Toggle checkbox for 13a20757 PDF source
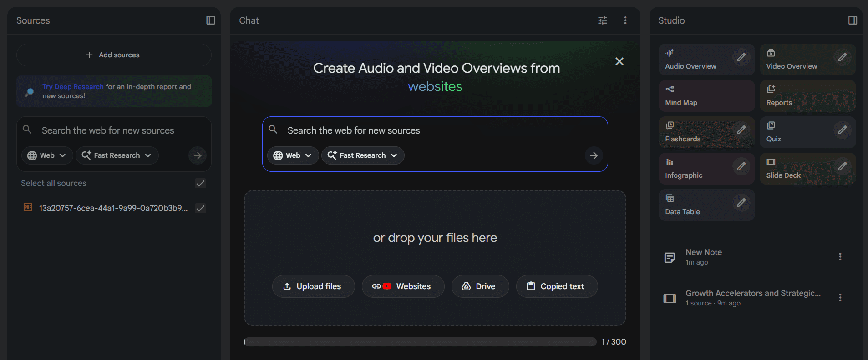The image size is (868, 360). 200,208
